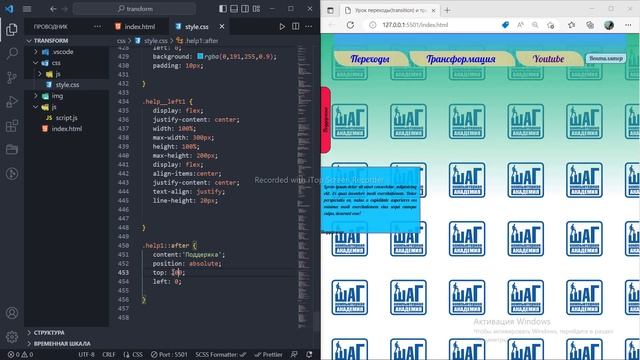
Task: Open the Переходы page menu item
Action: coord(370,59)
